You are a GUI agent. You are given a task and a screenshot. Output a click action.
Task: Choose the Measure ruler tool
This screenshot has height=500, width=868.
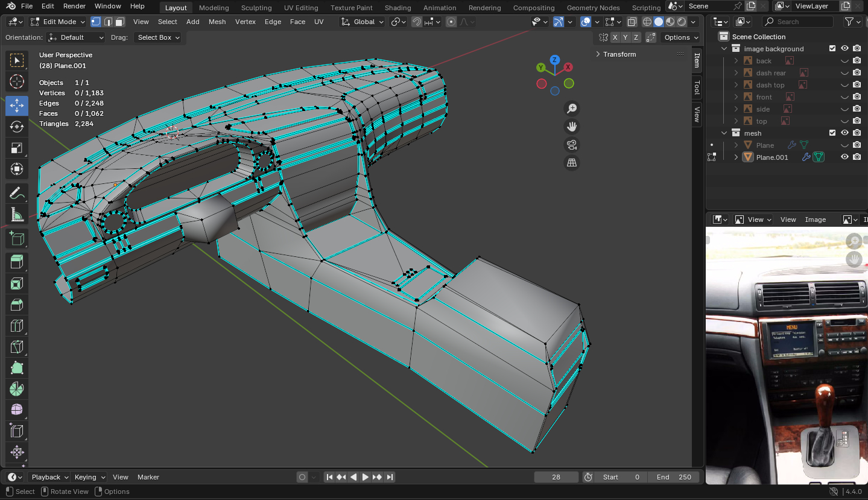coord(17,215)
